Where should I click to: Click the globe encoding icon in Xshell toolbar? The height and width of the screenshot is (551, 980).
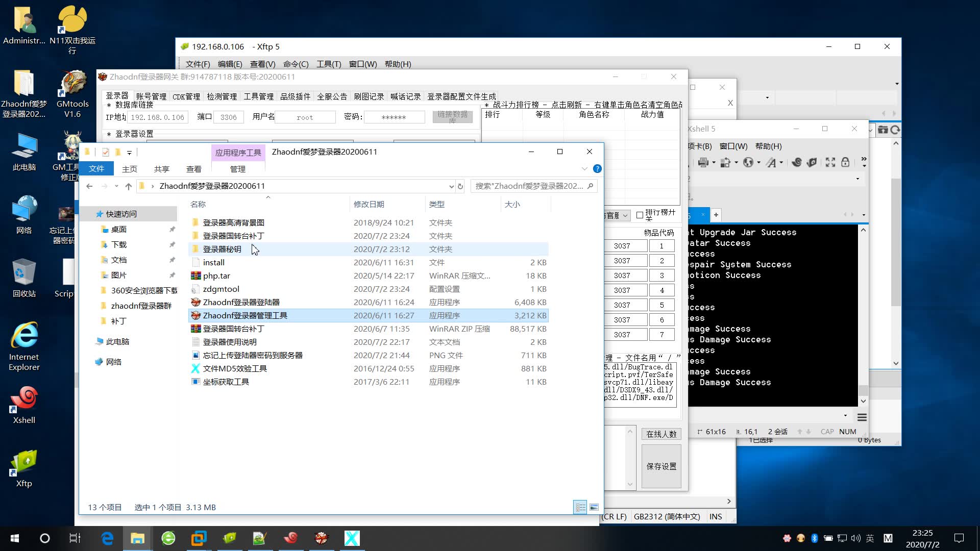click(748, 162)
